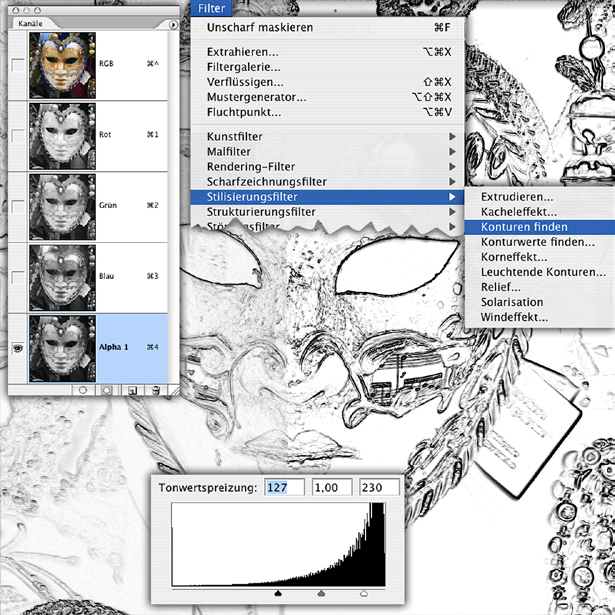Toggle visibility of the RGB channel
Screen dimensions: 615x615
(18, 65)
